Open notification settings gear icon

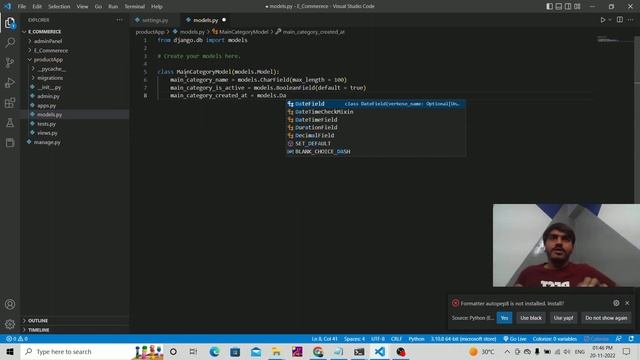point(616,303)
